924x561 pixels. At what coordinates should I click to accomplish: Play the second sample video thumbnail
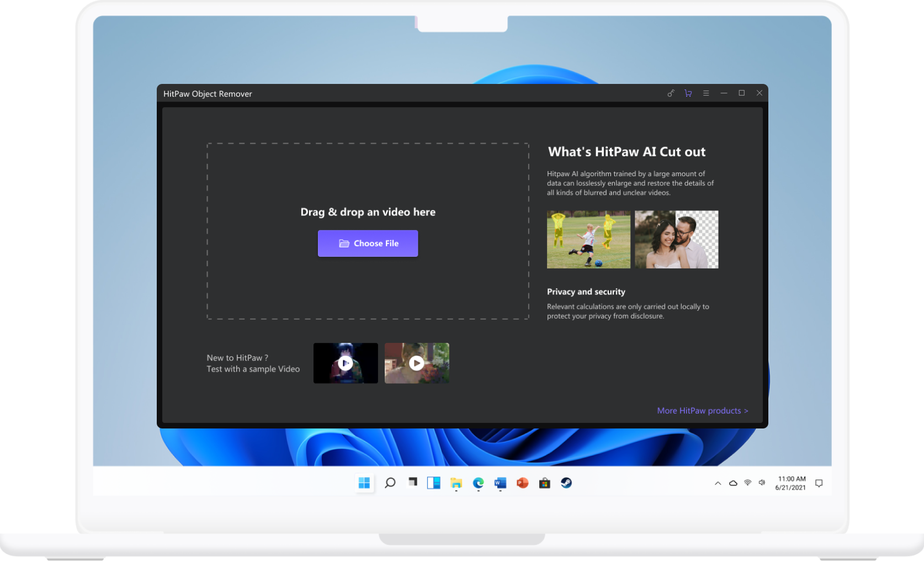click(x=417, y=363)
